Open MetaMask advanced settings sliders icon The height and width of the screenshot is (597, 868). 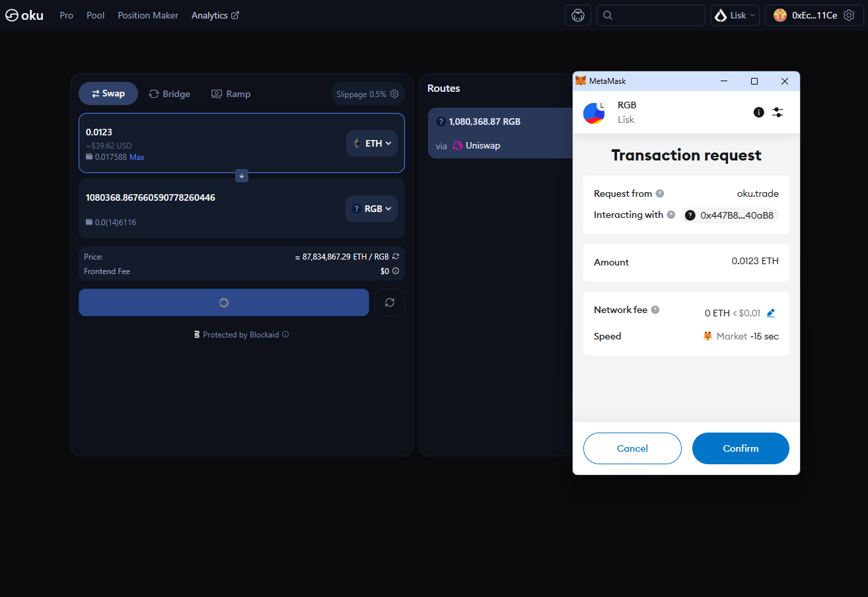[x=778, y=112]
